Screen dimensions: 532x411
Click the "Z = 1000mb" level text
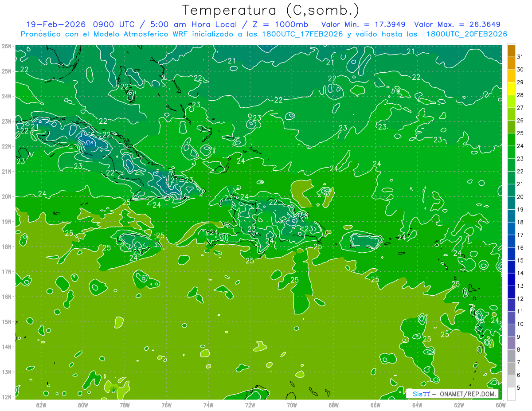tap(280, 24)
